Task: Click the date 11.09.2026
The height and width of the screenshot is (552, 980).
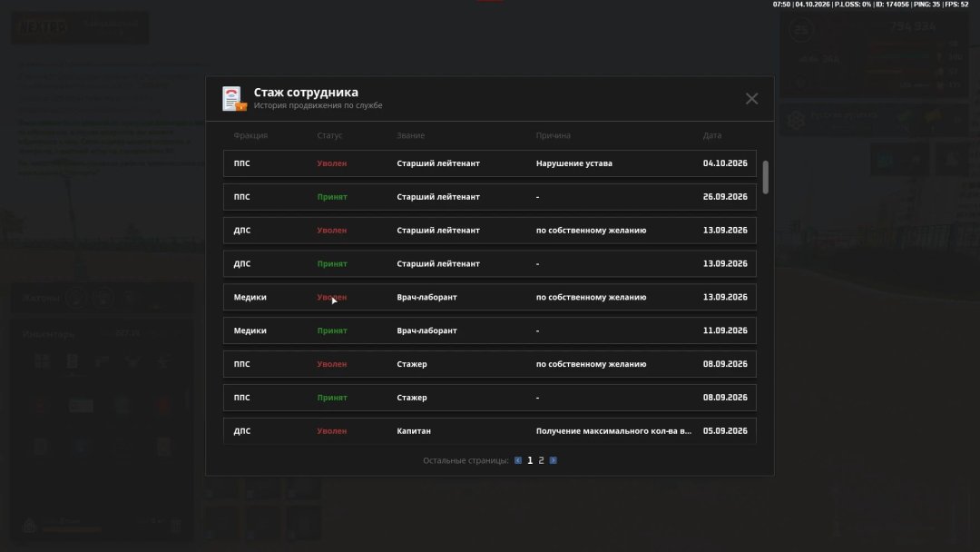Action: coord(725,330)
